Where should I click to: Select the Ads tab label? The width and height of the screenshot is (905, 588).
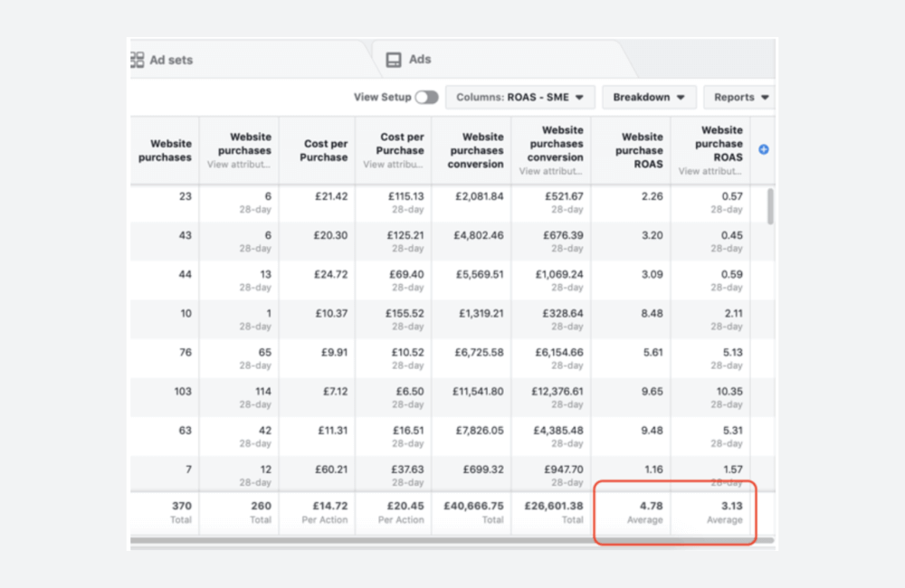point(420,60)
